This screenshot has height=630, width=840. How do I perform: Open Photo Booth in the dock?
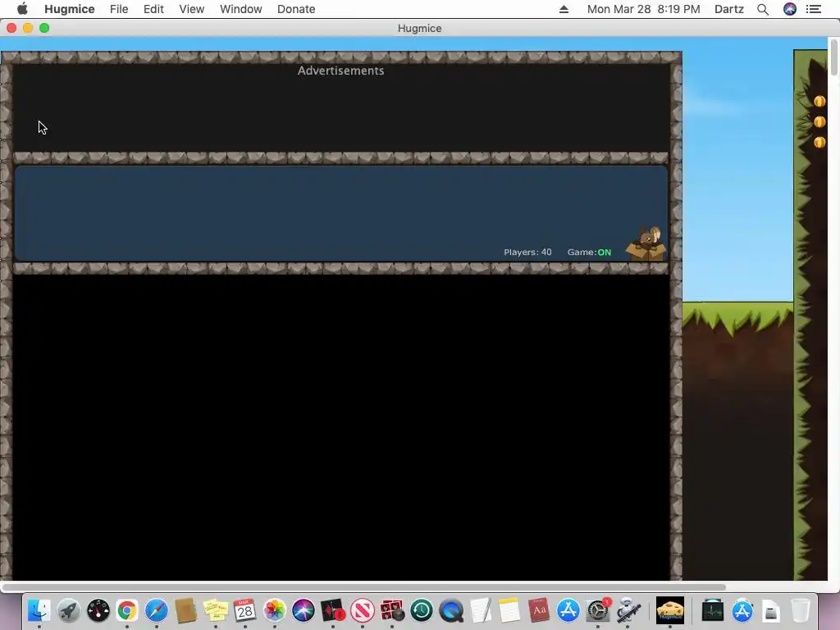click(391, 610)
